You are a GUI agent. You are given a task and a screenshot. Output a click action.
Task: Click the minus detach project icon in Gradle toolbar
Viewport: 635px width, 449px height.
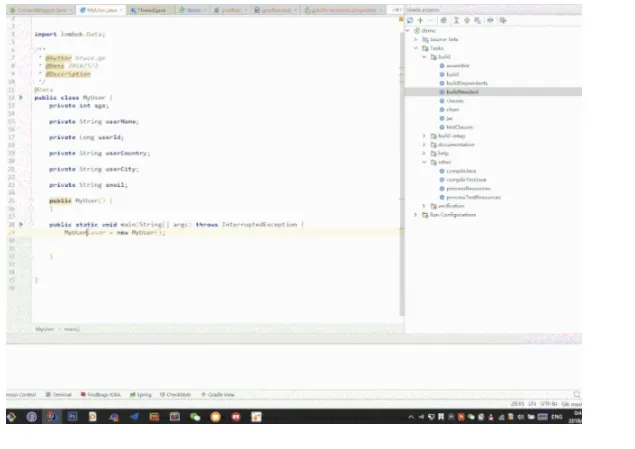click(x=430, y=20)
